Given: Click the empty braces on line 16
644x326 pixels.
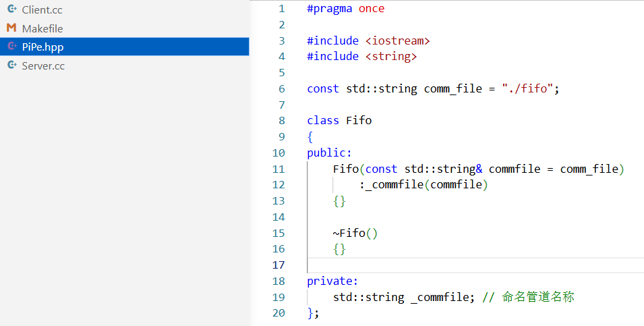Looking at the screenshot, I should [339, 249].
